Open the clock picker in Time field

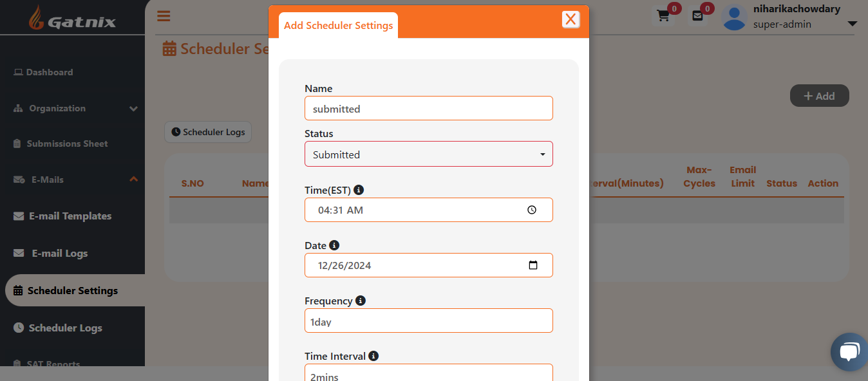click(x=532, y=210)
